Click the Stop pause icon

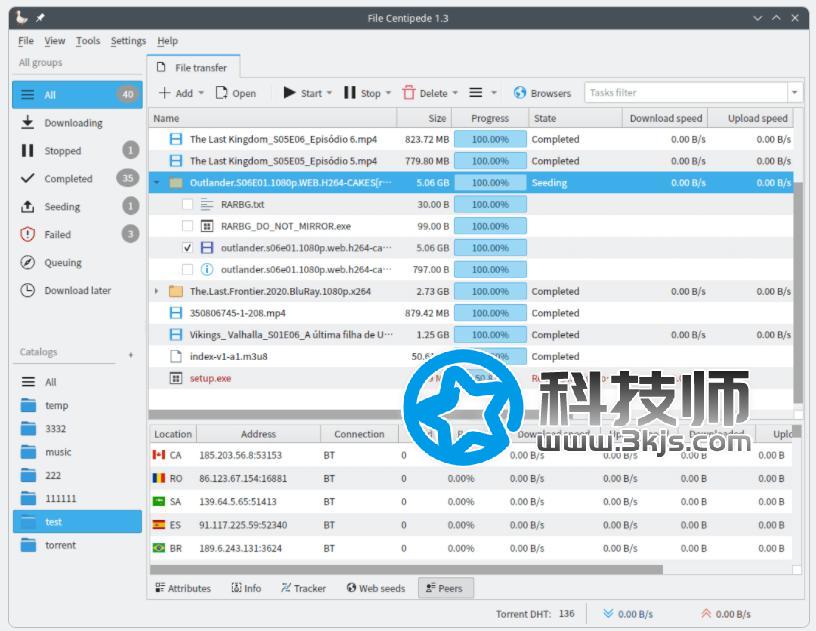pos(350,93)
